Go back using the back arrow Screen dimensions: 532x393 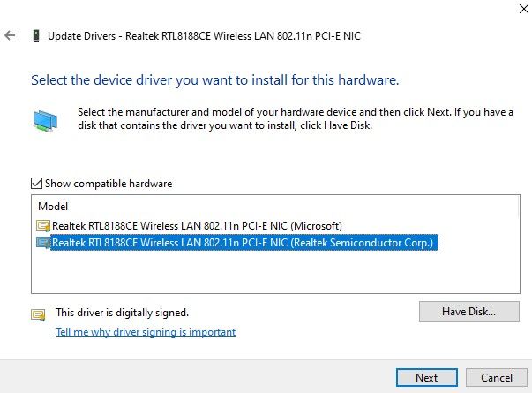click(10, 36)
